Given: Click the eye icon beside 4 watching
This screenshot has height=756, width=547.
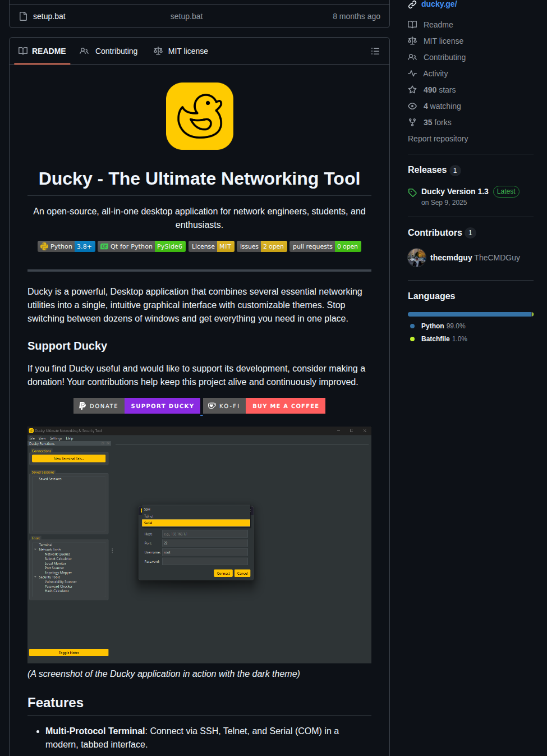Looking at the screenshot, I should 412,106.
